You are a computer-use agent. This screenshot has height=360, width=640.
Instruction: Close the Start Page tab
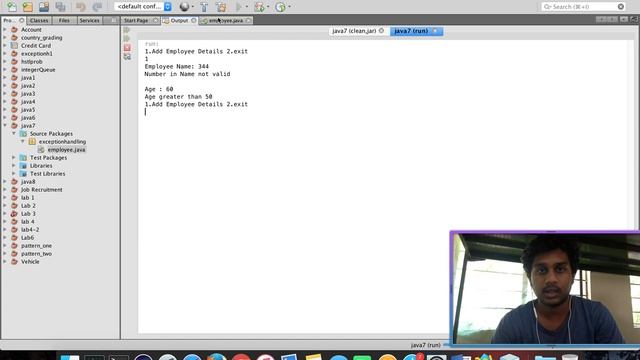(x=155, y=20)
